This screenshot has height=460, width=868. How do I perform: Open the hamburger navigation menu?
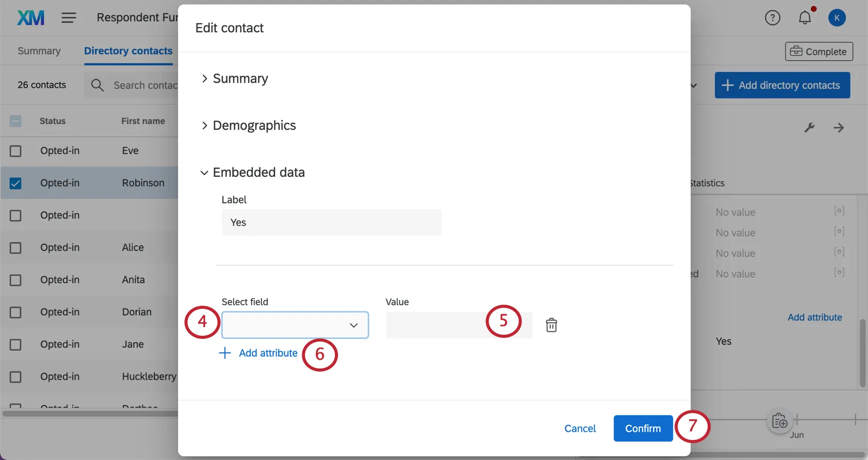click(69, 18)
